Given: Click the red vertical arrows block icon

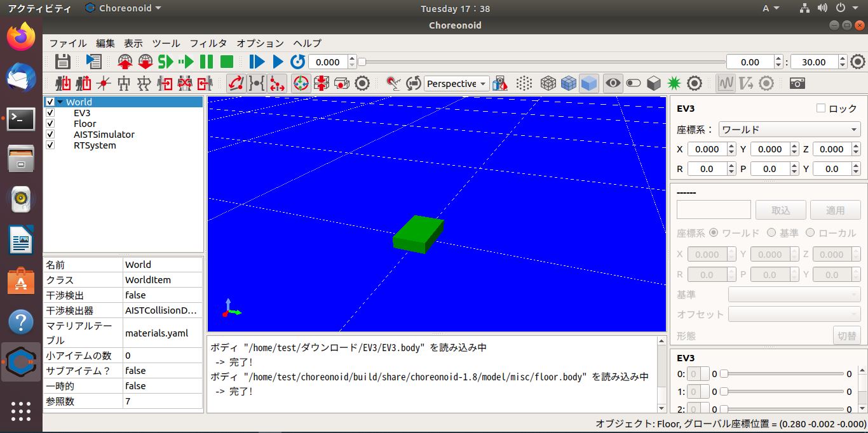Looking at the screenshot, I should [x=322, y=83].
